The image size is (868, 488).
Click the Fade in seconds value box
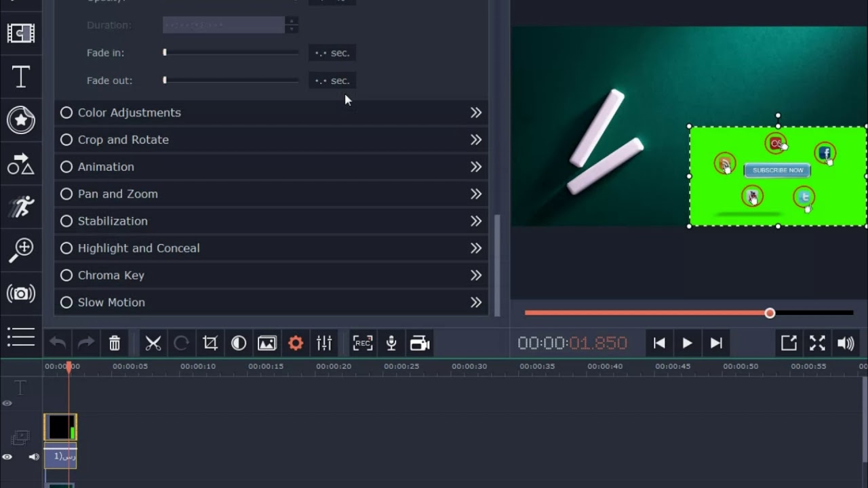[x=332, y=53]
